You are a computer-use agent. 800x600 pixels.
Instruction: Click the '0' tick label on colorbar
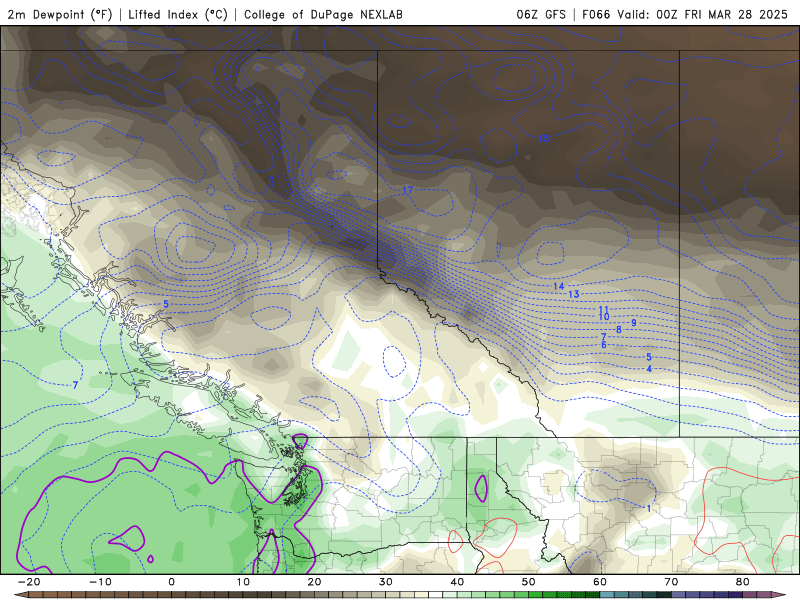click(171, 582)
